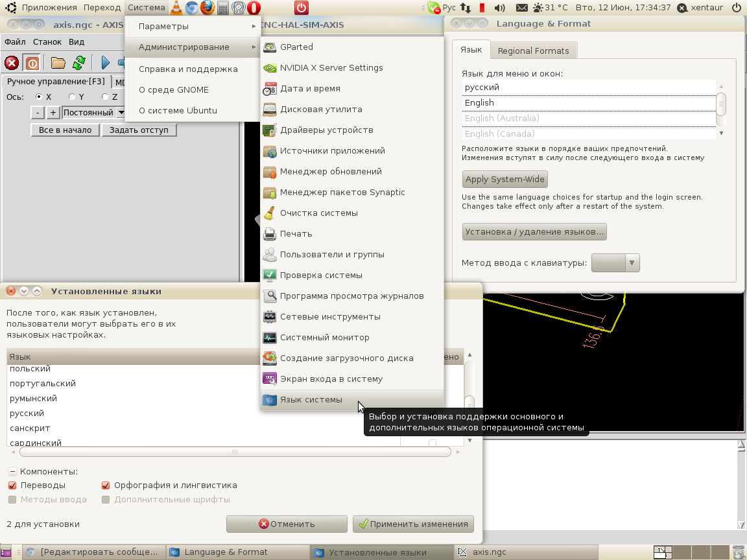747x560 pixels.
Task: Click the Apply System-Wide button
Action: (504, 180)
